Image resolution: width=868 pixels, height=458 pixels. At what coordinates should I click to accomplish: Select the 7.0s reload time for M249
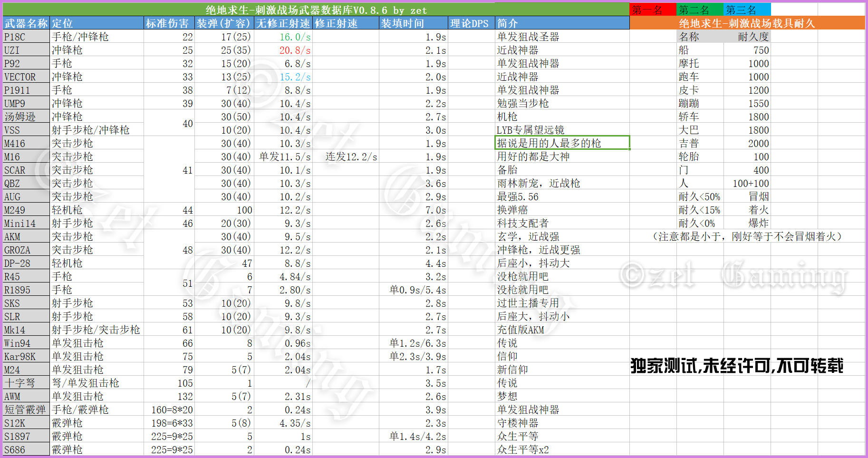click(413, 210)
